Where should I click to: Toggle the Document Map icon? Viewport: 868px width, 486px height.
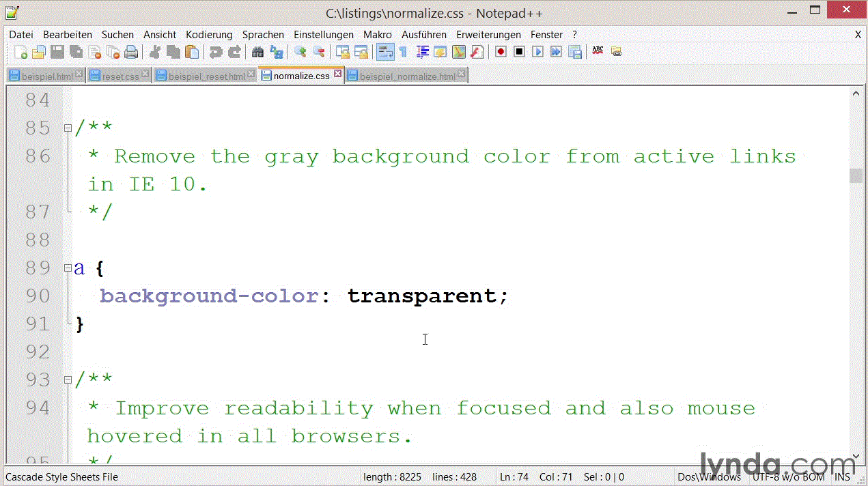pyautogui.click(x=459, y=52)
